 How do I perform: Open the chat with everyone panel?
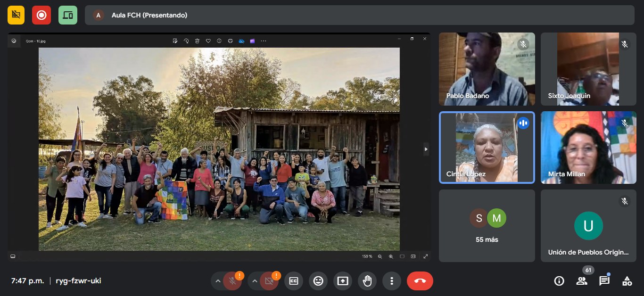coord(604,281)
